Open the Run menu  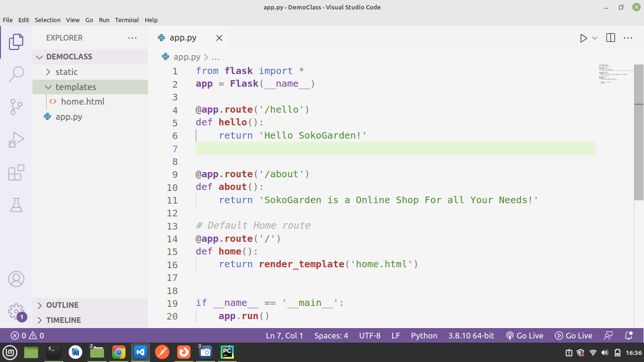pos(104,20)
